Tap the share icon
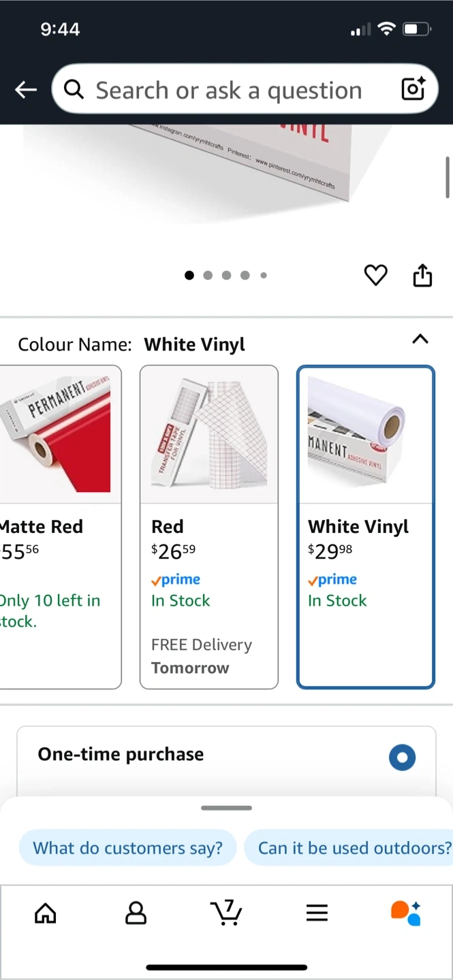The image size is (453, 980). click(422, 275)
